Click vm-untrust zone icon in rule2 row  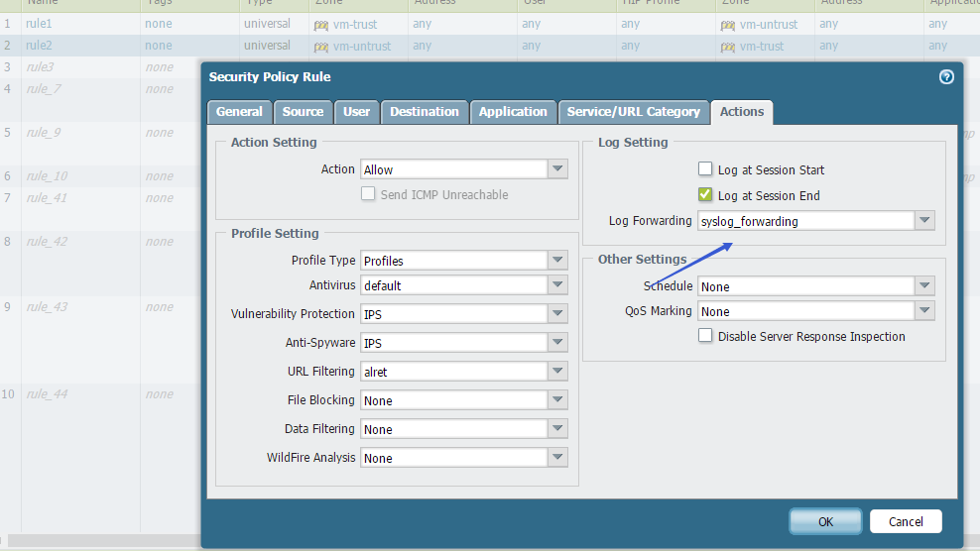pos(321,47)
